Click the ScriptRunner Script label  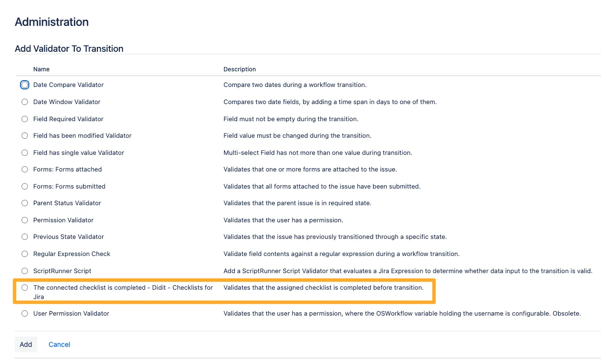[x=62, y=271]
